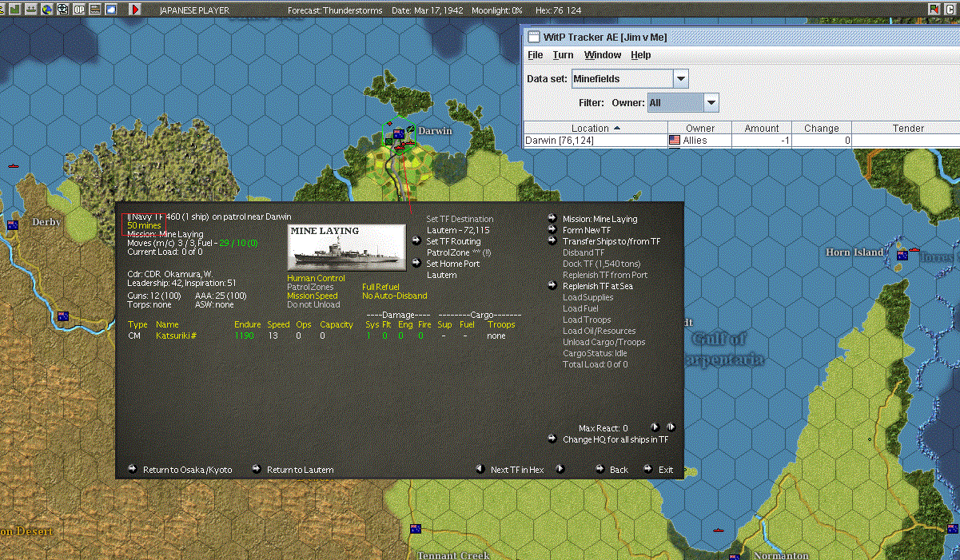This screenshot has width=960, height=560.
Task: Click Disband TF option
Action: pyautogui.click(x=584, y=252)
